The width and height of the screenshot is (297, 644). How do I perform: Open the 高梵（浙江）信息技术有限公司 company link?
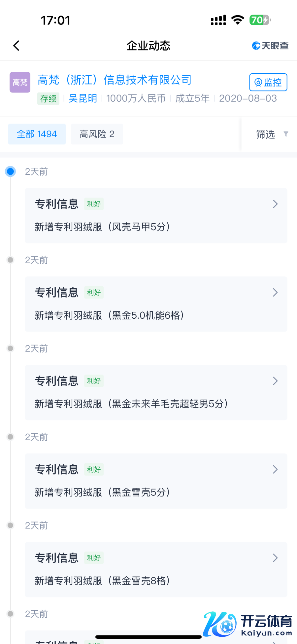point(114,80)
